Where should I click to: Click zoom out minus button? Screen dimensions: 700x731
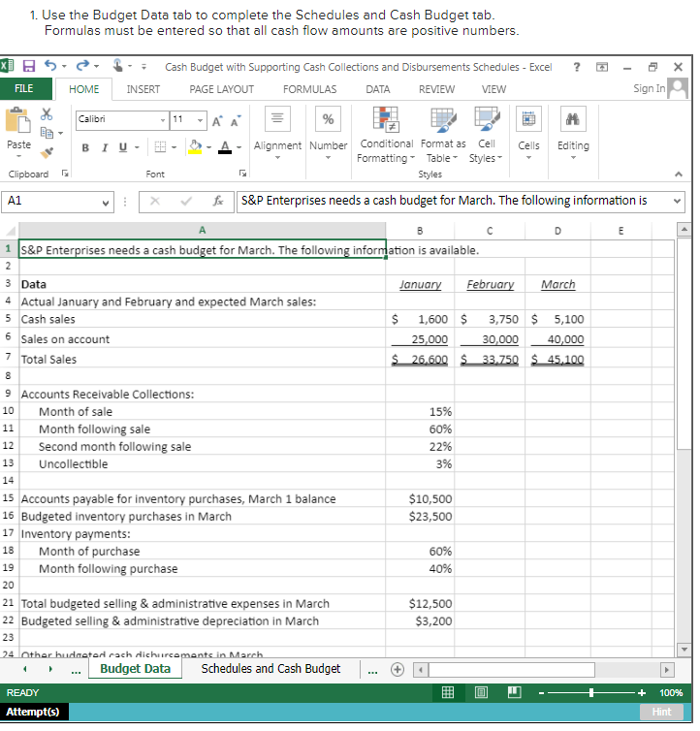[x=541, y=693]
